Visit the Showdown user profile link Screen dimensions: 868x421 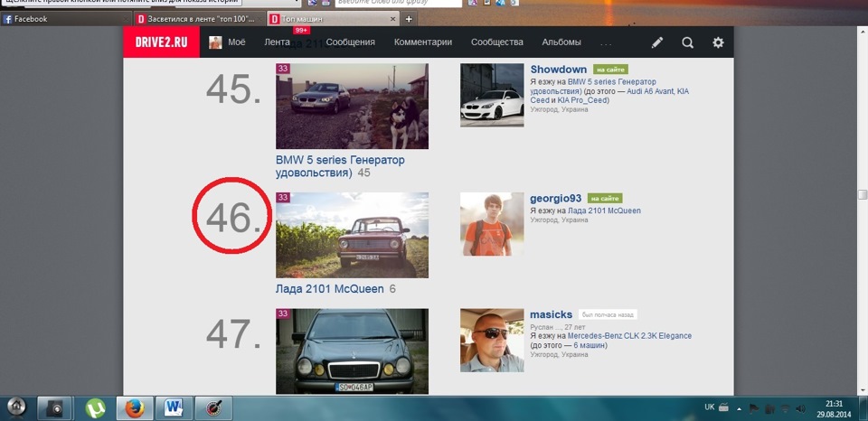point(559,70)
